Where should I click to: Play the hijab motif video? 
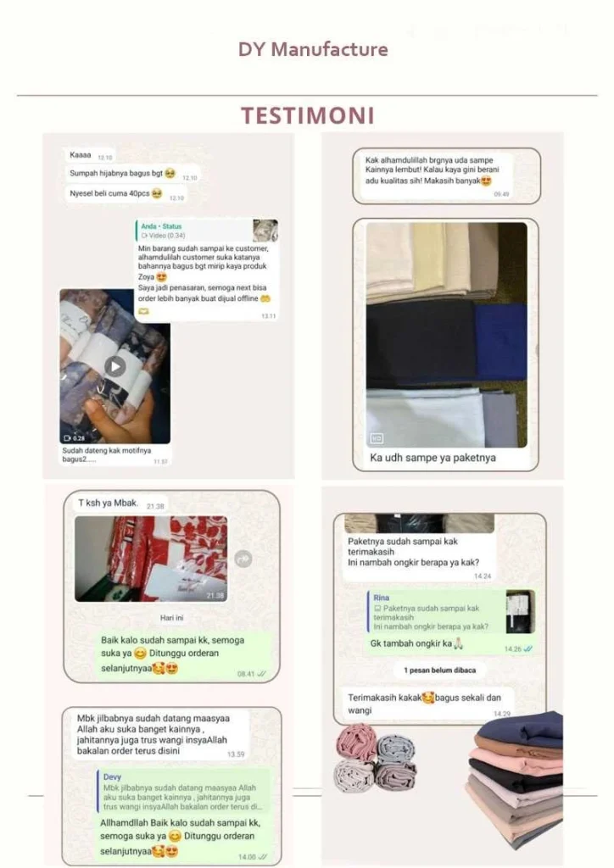(115, 366)
